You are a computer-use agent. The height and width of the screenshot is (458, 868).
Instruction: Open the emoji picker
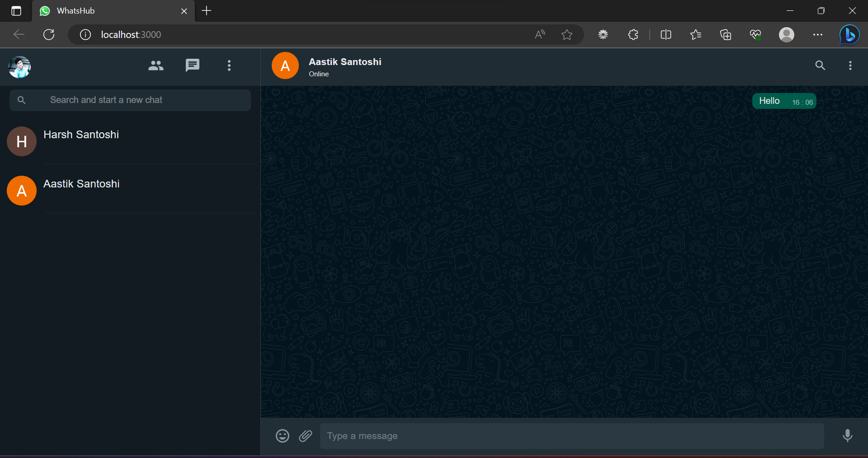282,436
